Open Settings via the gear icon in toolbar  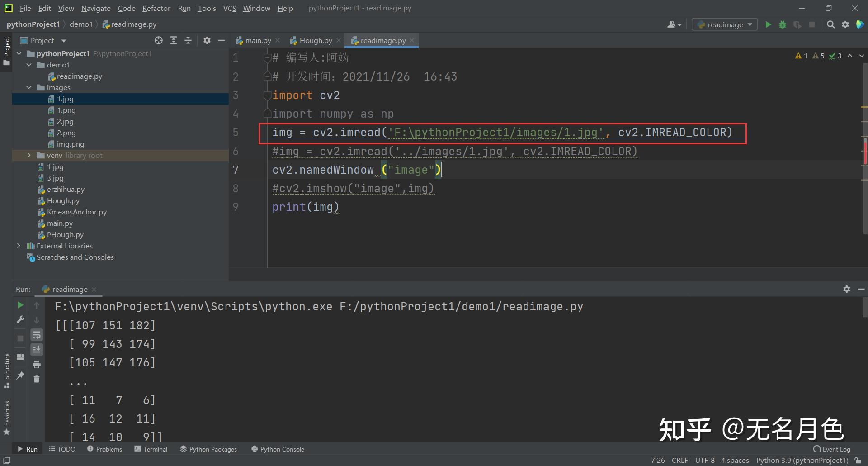click(845, 24)
